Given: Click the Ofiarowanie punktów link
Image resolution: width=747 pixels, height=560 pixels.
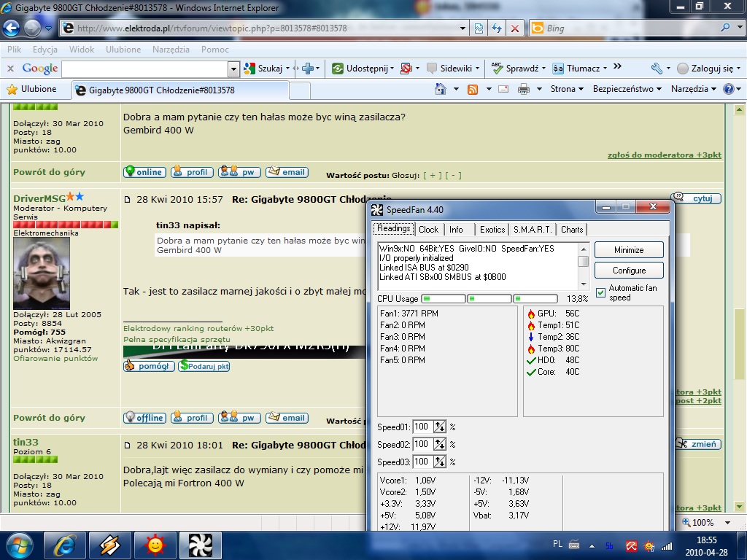Looking at the screenshot, I should click(x=55, y=359).
